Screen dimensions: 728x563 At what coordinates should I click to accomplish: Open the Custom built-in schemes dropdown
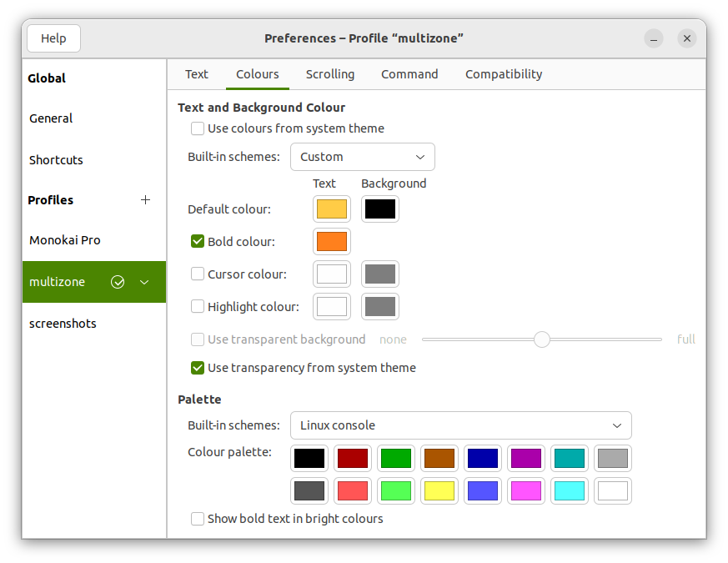click(x=362, y=157)
